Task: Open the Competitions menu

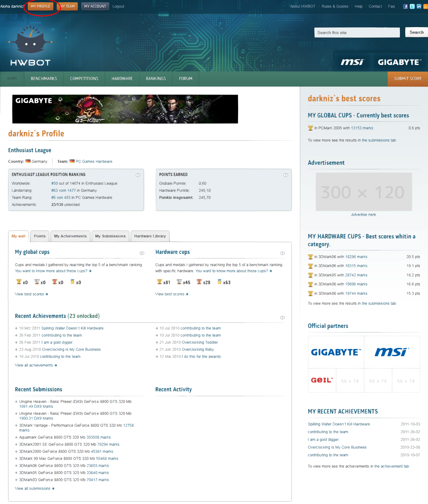Action: pyautogui.click(x=84, y=79)
